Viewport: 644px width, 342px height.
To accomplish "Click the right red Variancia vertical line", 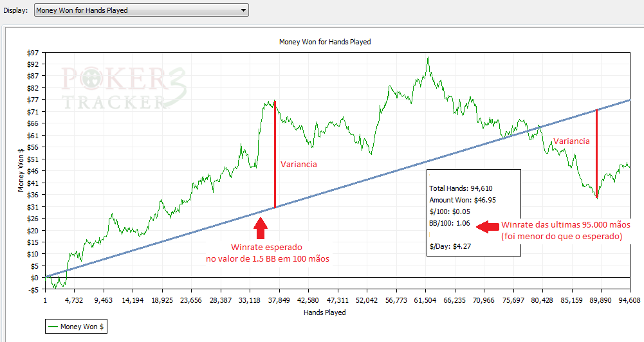I will point(597,154).
